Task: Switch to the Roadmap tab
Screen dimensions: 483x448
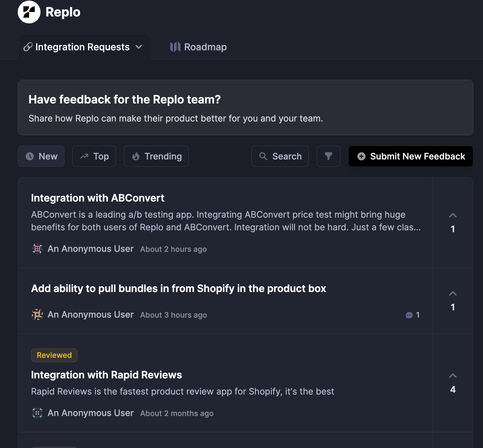Action: coord(198,47)
